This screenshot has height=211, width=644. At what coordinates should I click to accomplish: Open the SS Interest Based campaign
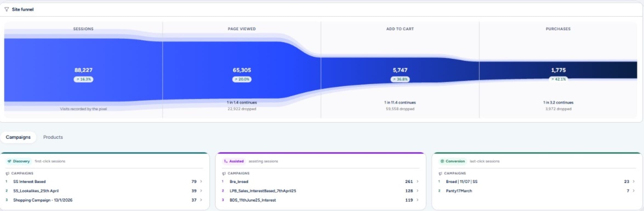point(29,181)
